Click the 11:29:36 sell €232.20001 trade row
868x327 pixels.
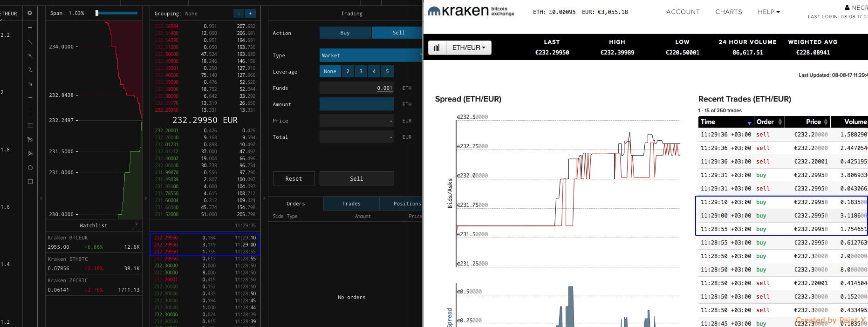(x=783, y=162)
